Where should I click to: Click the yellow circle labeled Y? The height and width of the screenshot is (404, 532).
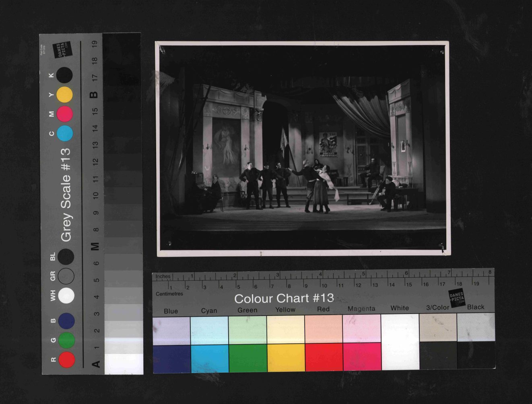point(64,95)
